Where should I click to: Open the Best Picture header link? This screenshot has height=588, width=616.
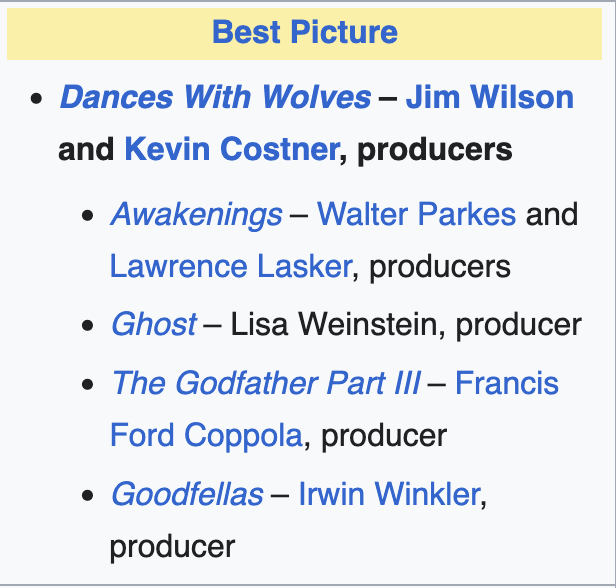(304, 32)
